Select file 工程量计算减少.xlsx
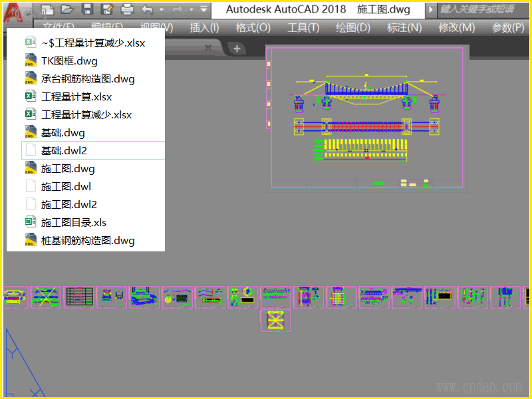 93,114
